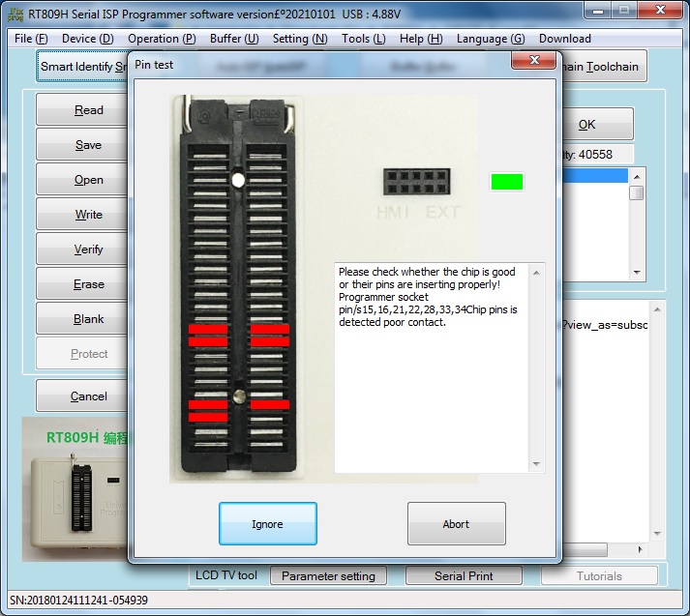Image resolution: width=690 pixels, height=616 pixels.
Task: Click the iFix prog application icon
Action: 15,14
